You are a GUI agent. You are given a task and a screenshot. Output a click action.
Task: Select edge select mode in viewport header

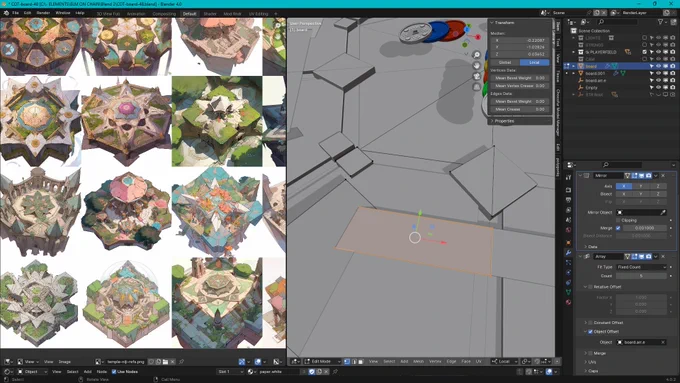(354, 361)
